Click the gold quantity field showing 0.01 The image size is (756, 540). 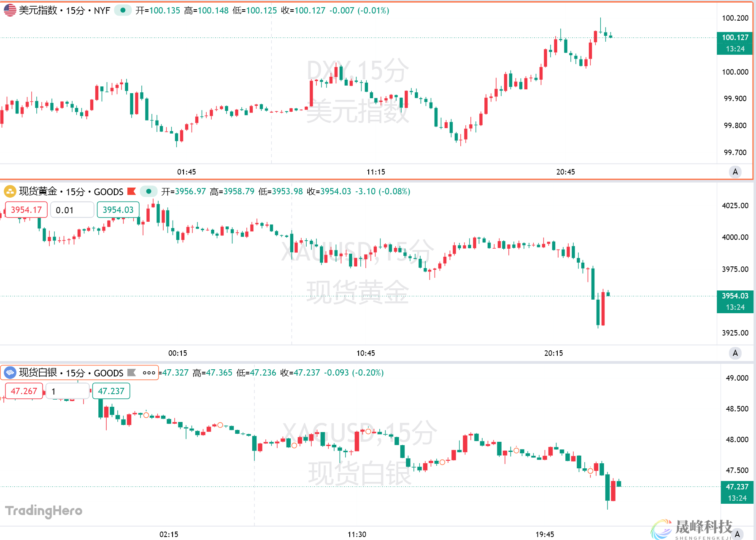[x=72, y=210]
